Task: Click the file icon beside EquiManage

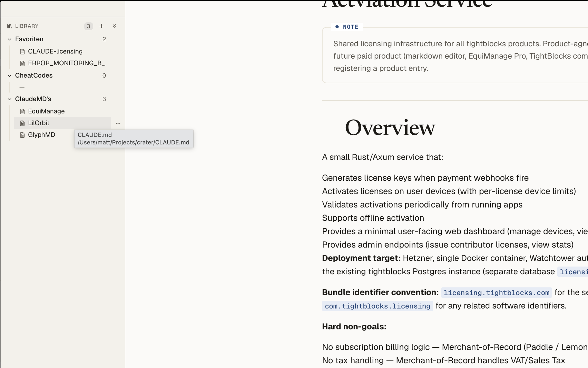Action: coord(22,111)
